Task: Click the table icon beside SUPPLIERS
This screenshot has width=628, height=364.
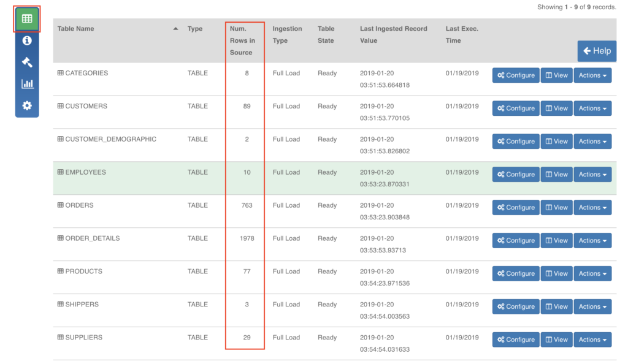Action: 61,338
